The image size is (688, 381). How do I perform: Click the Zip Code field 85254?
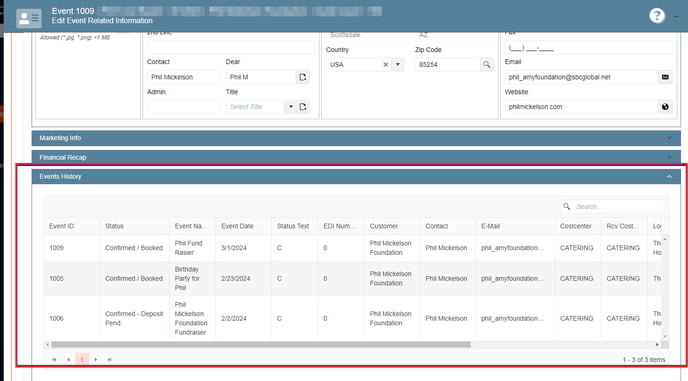(x=448, y=65)
